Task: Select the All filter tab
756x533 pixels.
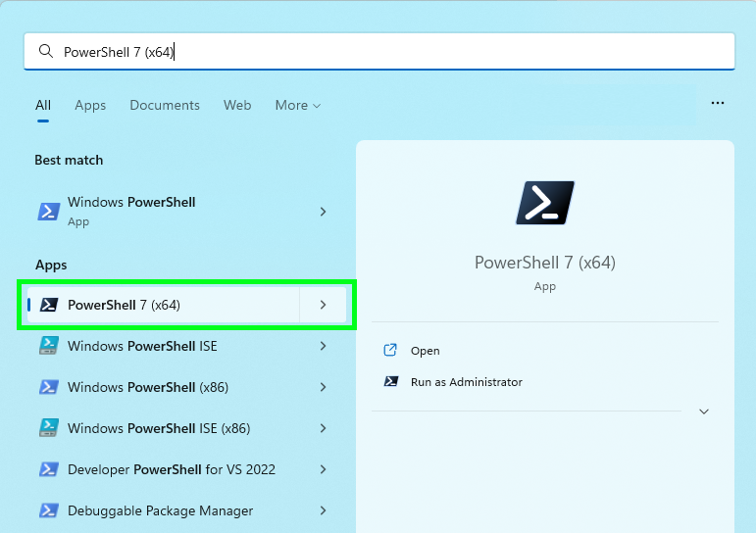Action: [x=43, y=105]
